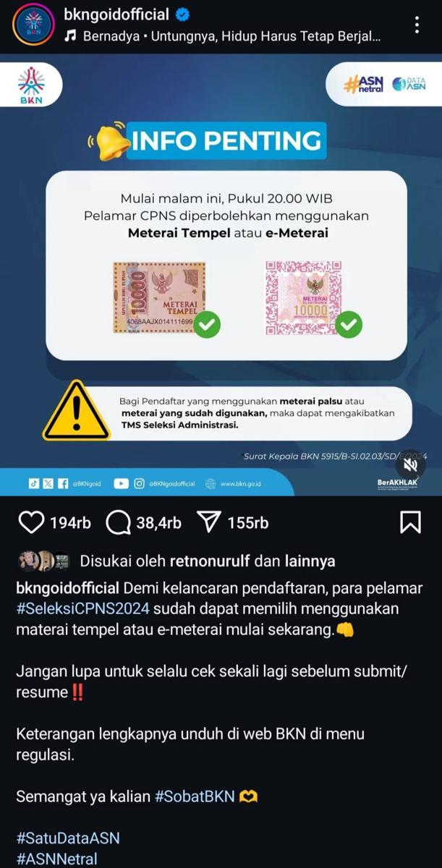Tap the INFO PENTING post image
The height and width of the screenshot is (868, 442).
(221, 275)
